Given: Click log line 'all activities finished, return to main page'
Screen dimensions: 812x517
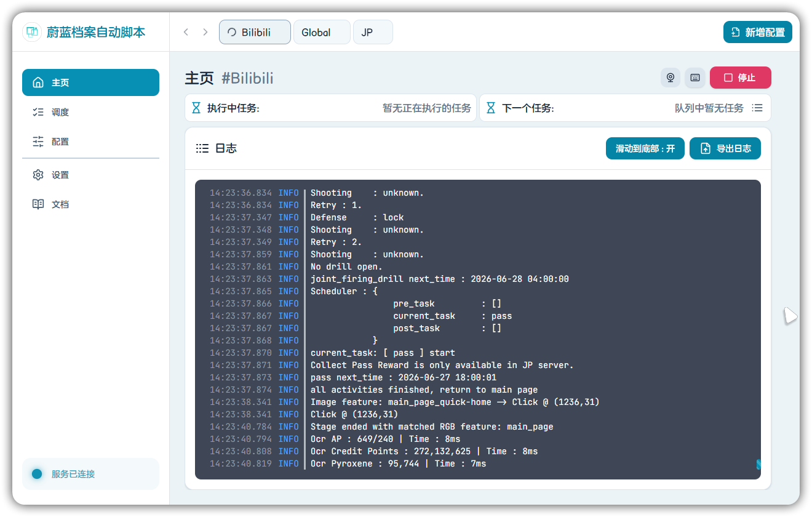Looking at the screenshot, I should [424, 390].
